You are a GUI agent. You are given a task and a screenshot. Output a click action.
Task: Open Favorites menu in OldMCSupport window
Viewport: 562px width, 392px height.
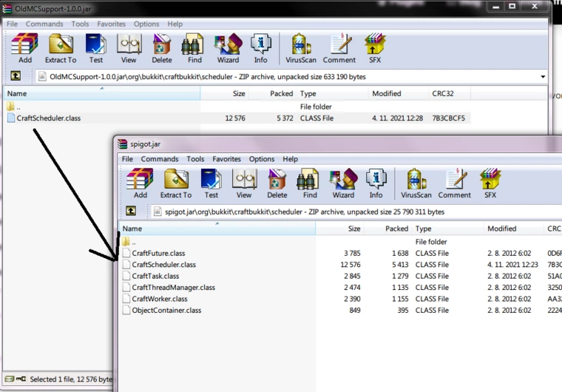112,24
